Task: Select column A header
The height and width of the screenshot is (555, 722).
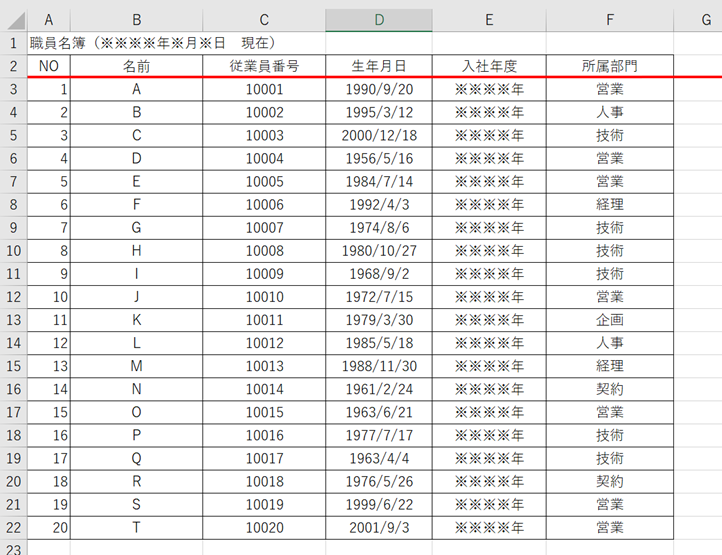Action: (x=49, y=20)
